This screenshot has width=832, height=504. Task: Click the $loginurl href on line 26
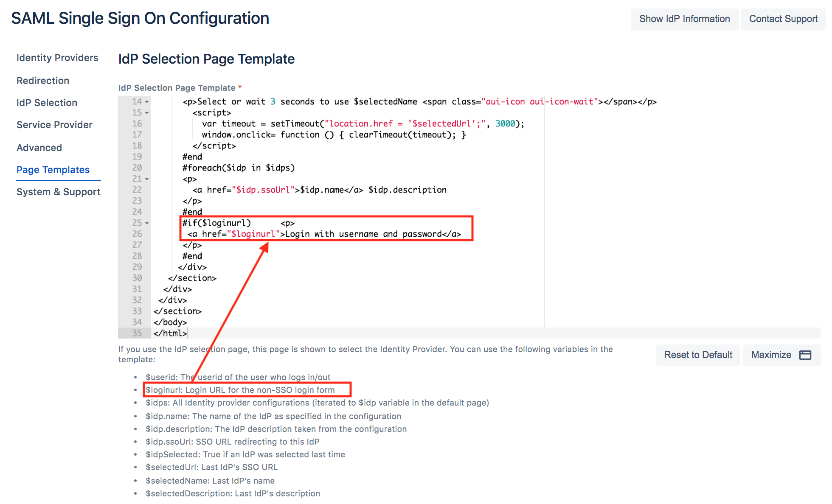pos(253,234)
